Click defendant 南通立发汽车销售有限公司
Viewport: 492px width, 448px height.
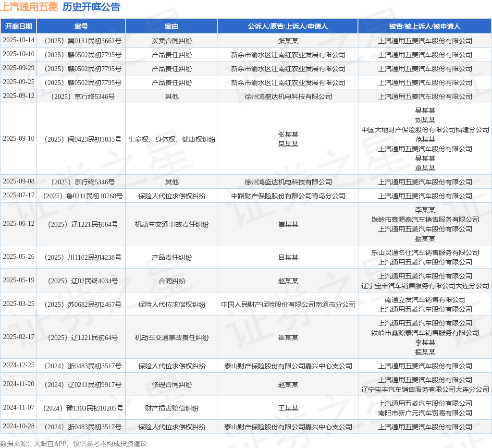click(425, 300)
